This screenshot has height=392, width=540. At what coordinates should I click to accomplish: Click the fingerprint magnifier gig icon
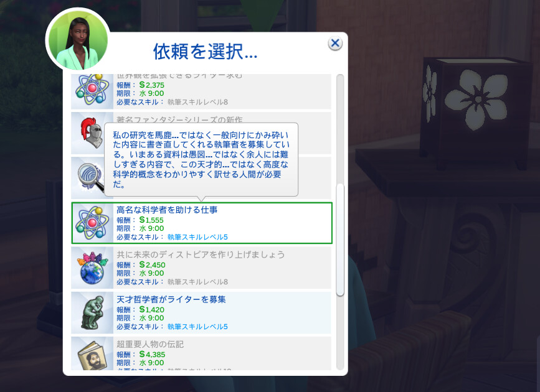tap(92, 178)
